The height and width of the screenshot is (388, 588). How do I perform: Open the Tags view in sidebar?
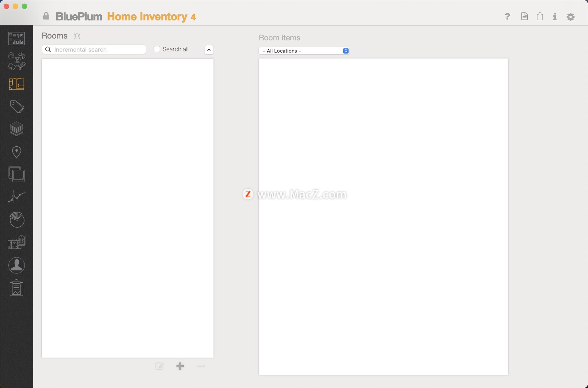point(17,107)
